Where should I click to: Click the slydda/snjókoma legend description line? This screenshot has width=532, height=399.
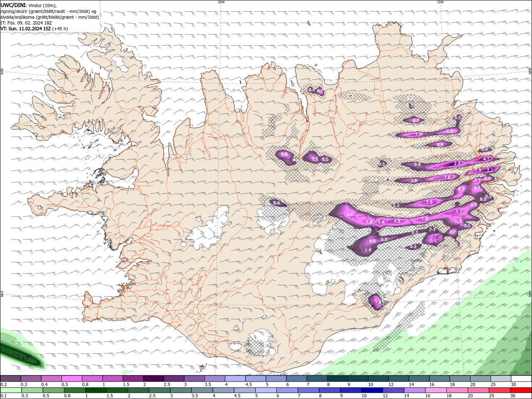[x=49, y=17]
